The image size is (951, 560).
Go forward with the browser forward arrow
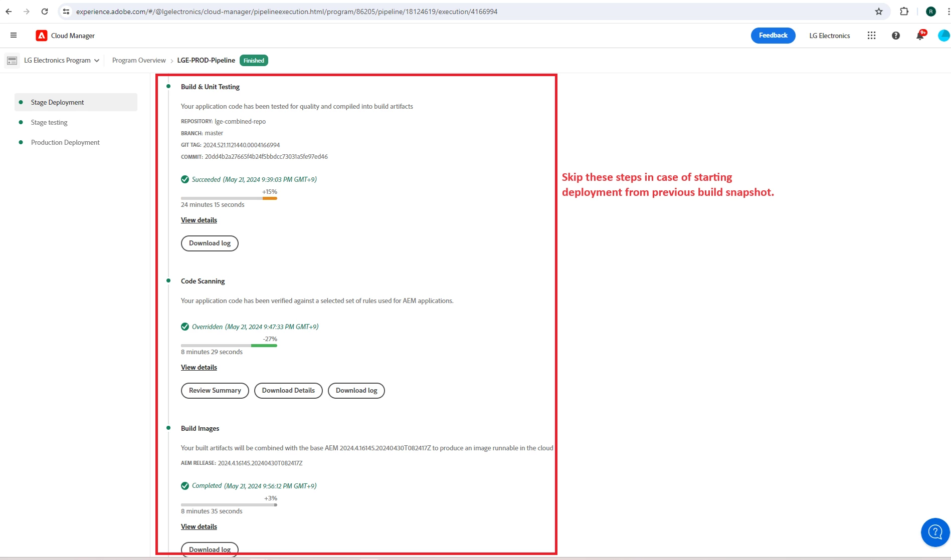coord(27,12)
